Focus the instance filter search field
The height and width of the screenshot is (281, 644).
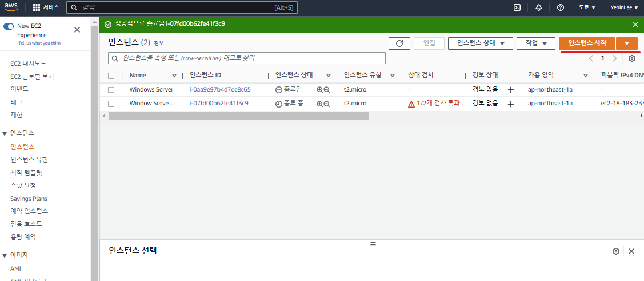(x=246, y=58)
